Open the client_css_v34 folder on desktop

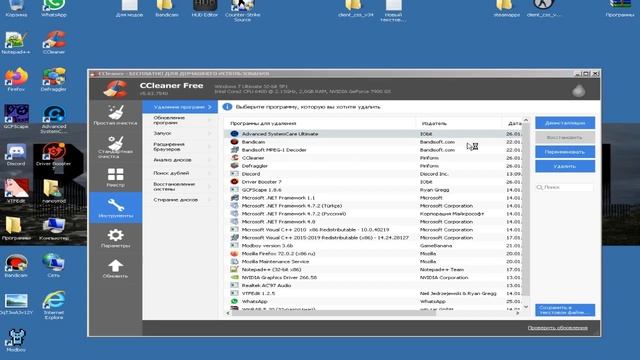click(x=356, y=8)
